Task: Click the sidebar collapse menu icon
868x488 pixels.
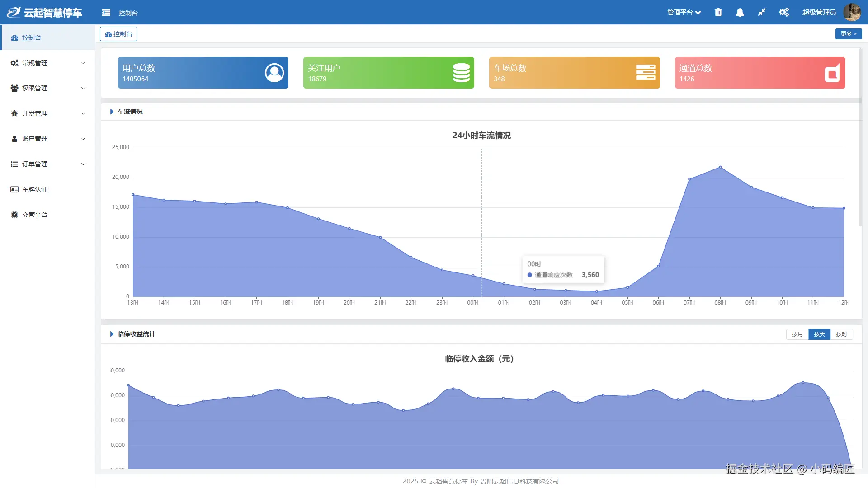Action: 106,13
